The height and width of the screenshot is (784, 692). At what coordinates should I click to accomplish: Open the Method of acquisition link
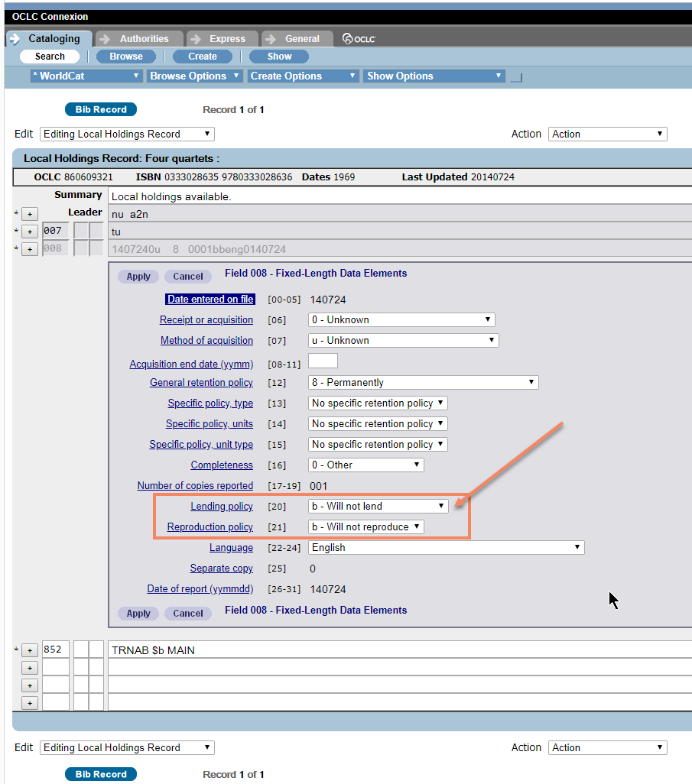point(206,341)
